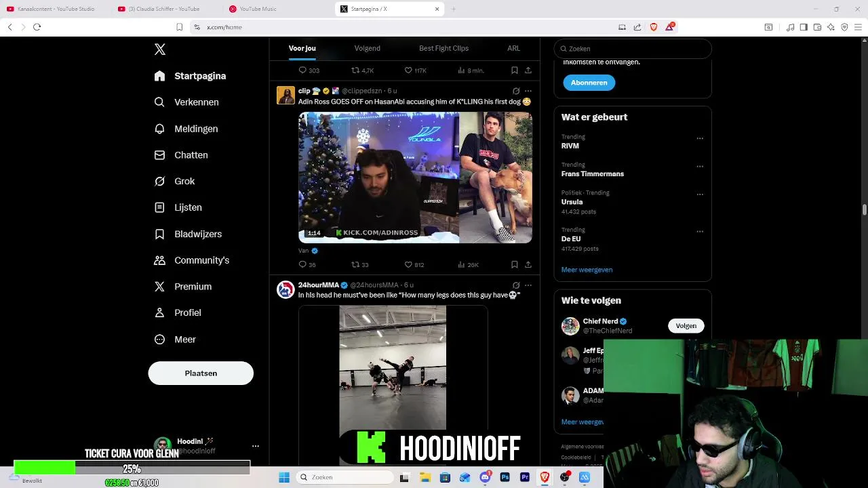
Task: Like the top post with 117K likes
Action: coord(415,70)
